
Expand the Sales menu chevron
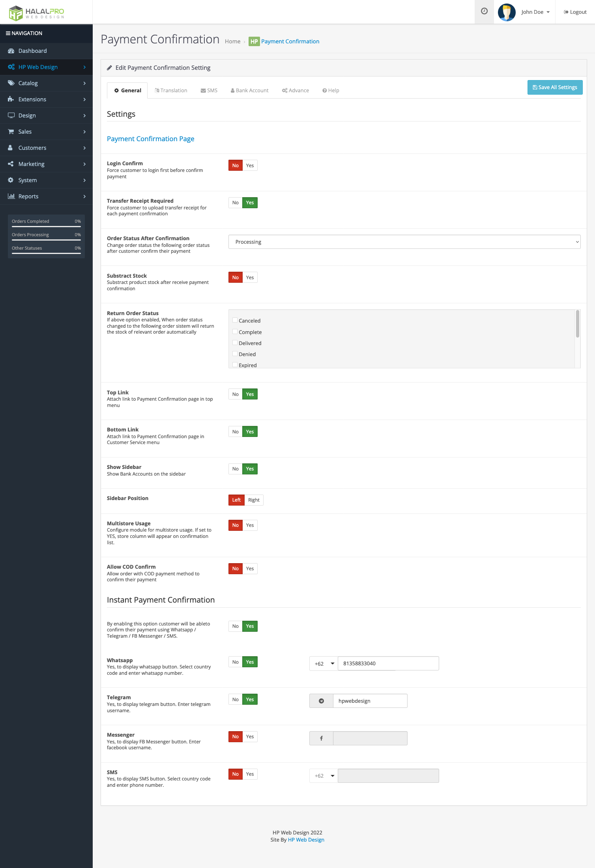coord(84,132)
